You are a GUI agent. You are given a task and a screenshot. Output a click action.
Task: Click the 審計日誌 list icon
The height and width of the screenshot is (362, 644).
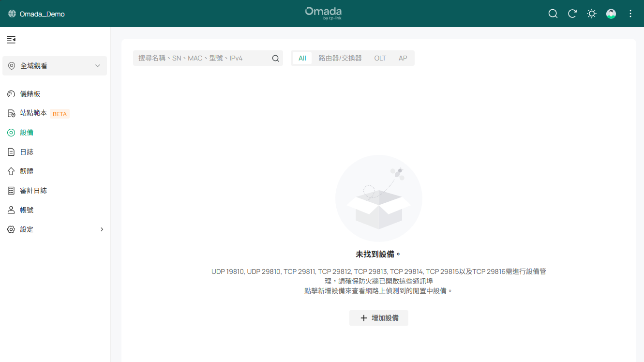(11, 191)
